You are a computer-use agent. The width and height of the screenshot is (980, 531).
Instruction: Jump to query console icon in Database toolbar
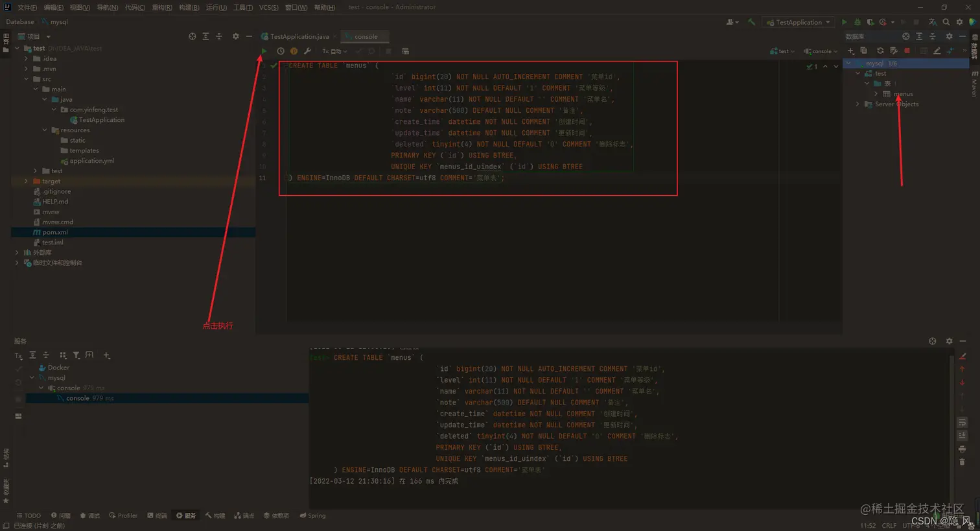pyautogui.click(x=950, y=51)
